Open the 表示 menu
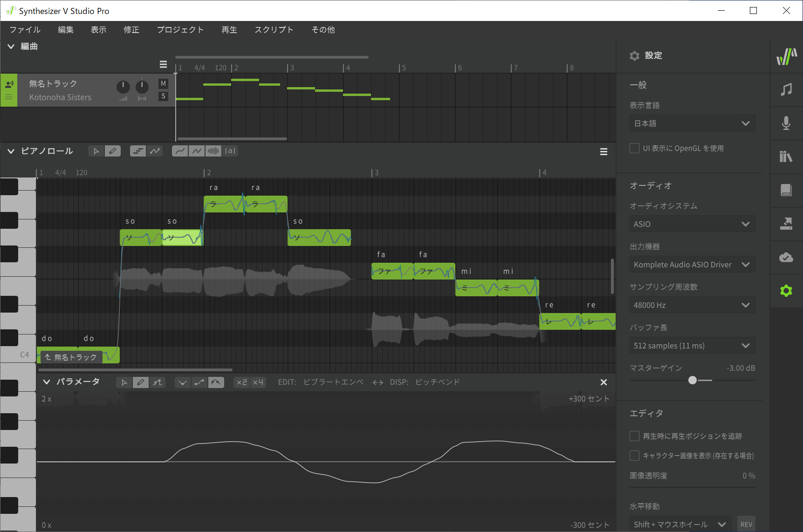The height and width of the screenshot is (532, 803). (98, 30)
